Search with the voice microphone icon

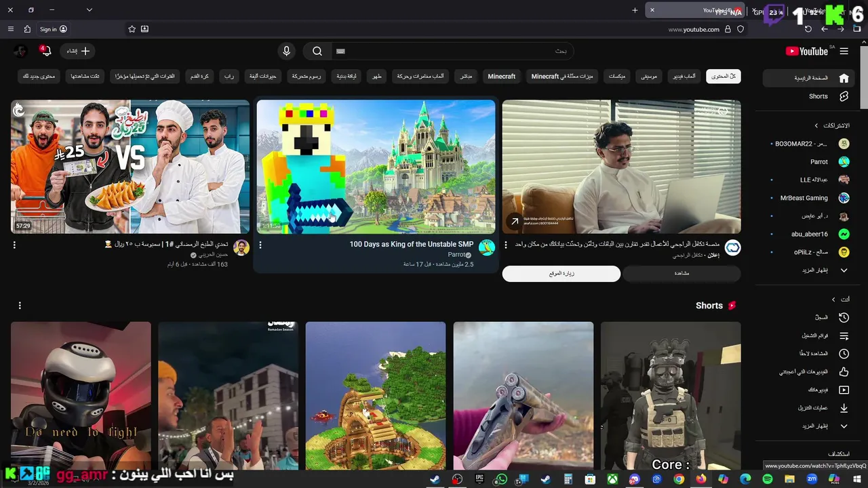point(286,51)
